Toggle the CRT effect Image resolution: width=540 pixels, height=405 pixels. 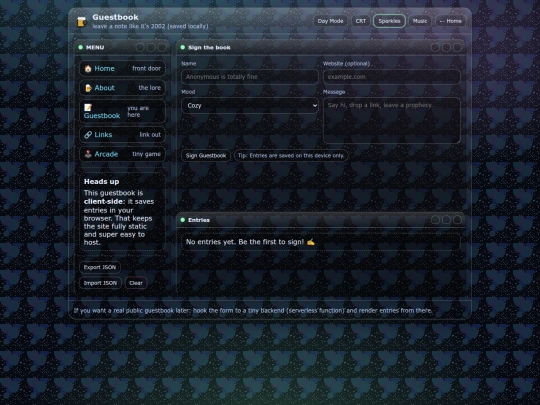(361, 21)
